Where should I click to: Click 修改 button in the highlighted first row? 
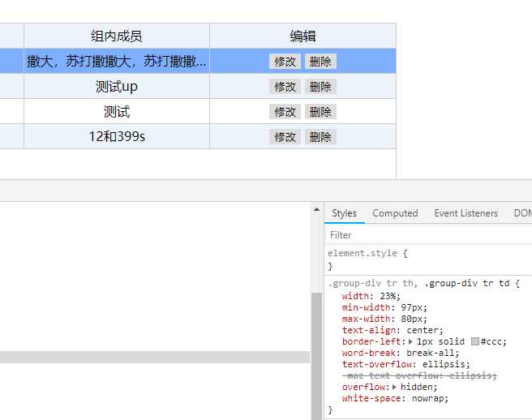285,62
